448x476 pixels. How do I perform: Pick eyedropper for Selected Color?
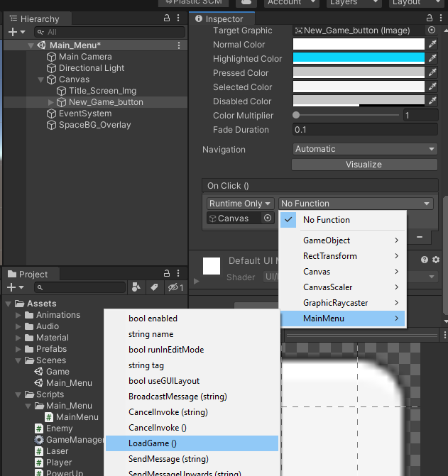tap(432, 87)
